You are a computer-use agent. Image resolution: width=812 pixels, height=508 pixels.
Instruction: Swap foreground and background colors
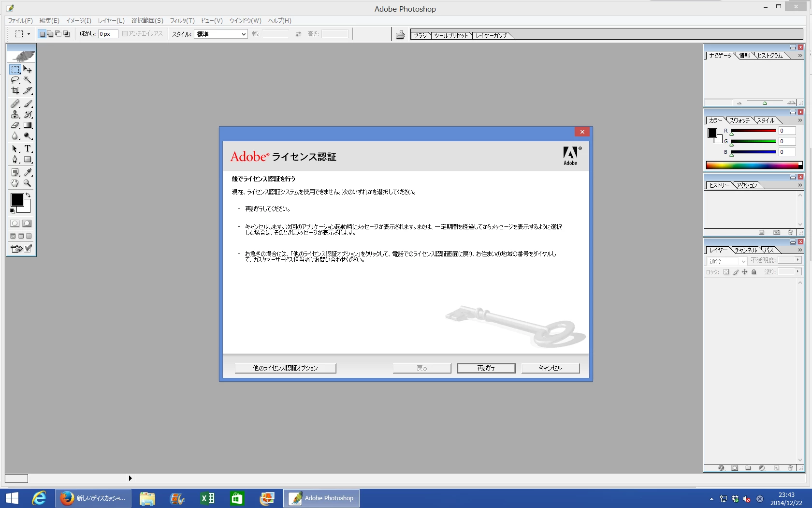[28, 195]
